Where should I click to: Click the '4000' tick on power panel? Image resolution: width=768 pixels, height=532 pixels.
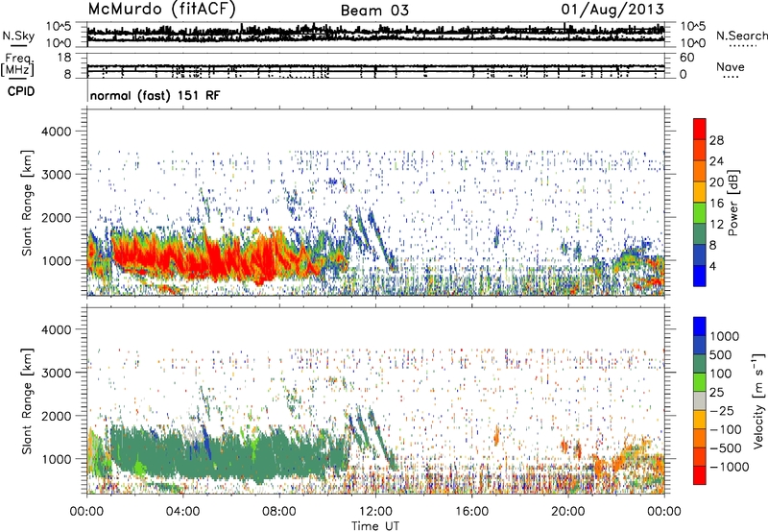(x=56, y=132)
